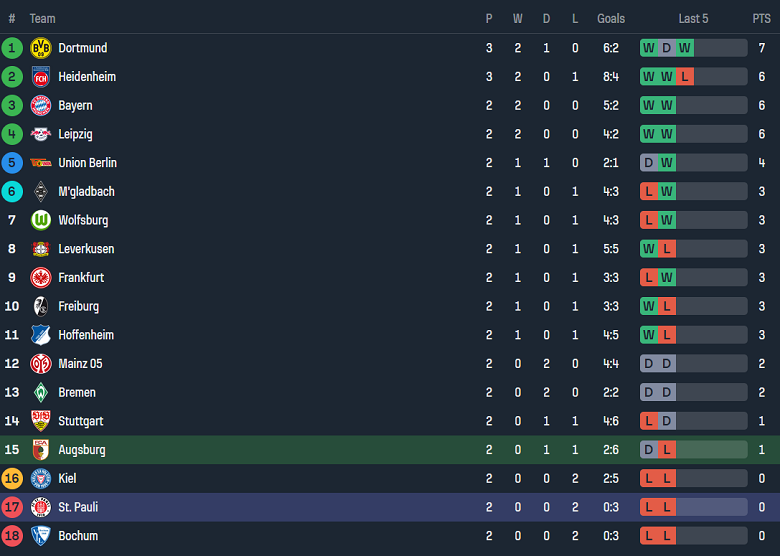
Task: Click the Wolfsburg club logo
Action: (41, 220)
